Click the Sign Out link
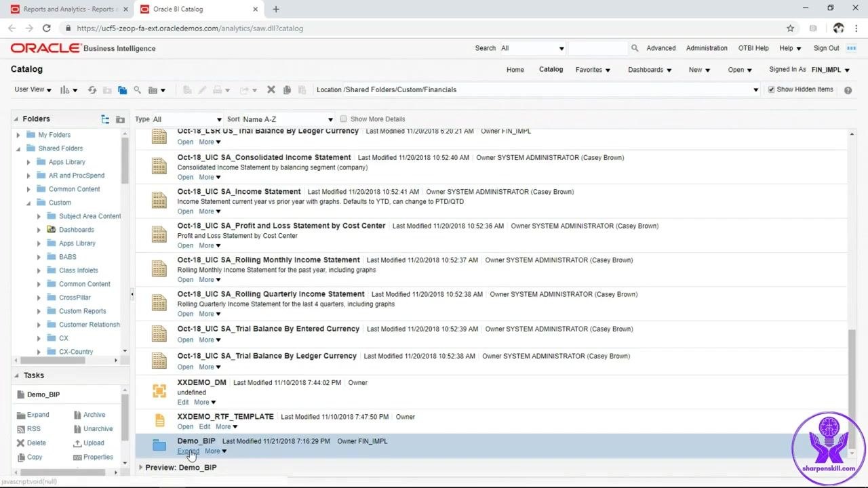 pyautogui.click(x=826, y=48)
